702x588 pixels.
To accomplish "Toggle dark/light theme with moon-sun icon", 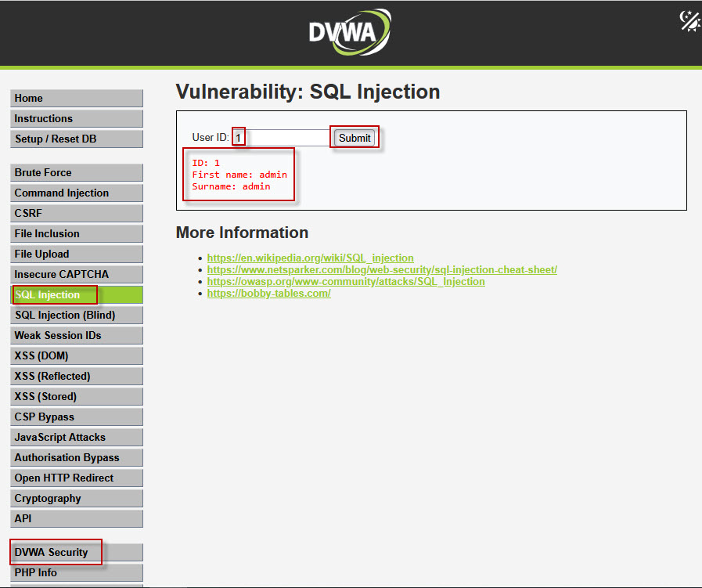I will 689,20.
